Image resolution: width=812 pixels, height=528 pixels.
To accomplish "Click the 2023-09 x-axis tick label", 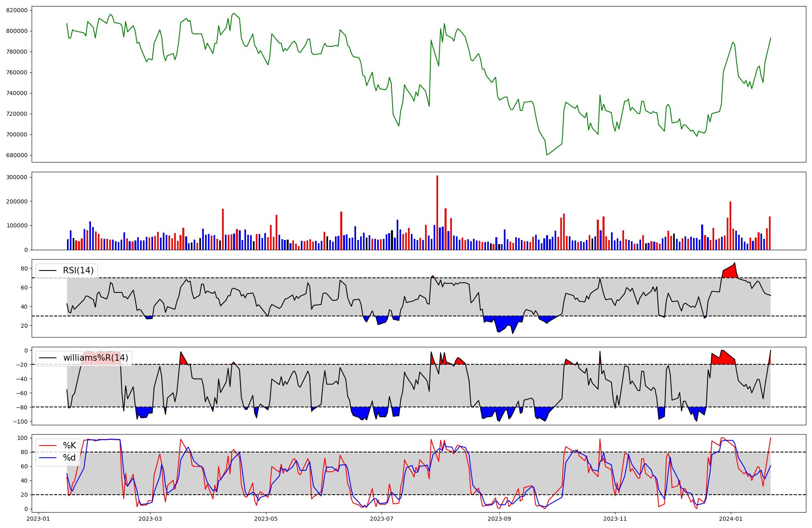I will coord(499,518).
